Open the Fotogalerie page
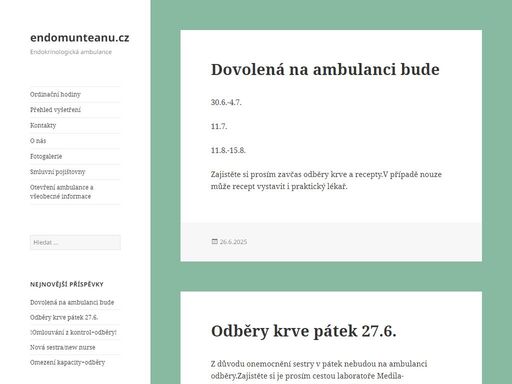Image resolution: width=512 pixels, height=384 pixels. tap(46, 156)
